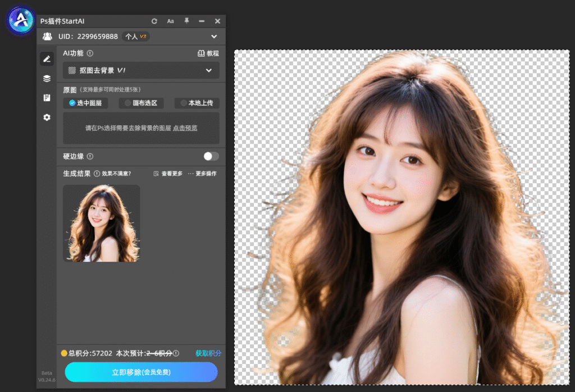Open the saved records sidebar icon

point(47,98)
